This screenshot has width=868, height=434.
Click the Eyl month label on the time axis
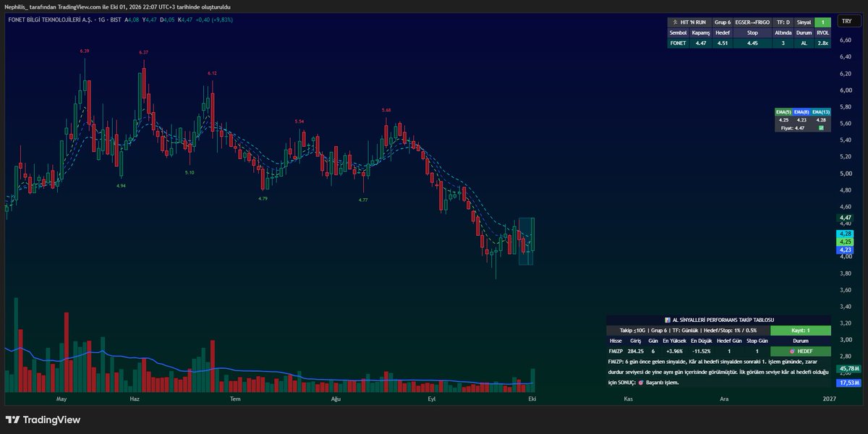432,399
